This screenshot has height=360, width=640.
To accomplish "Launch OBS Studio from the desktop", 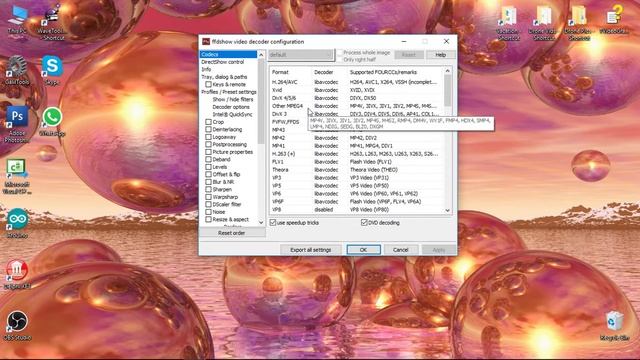I will 17,325.
